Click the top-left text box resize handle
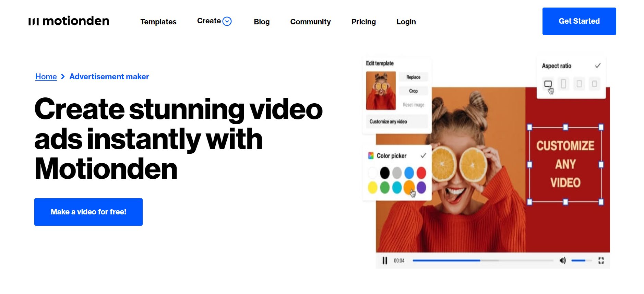Viewport: 644px width, 294px height. 529,127
